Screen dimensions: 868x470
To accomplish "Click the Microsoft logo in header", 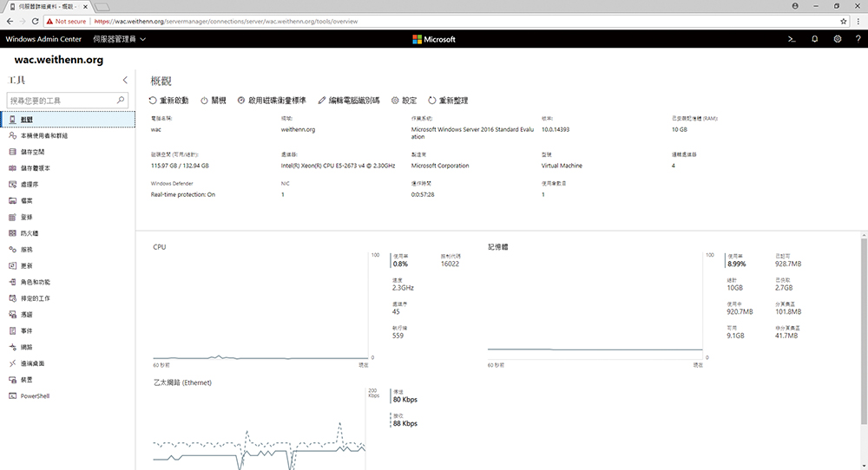I will 434,39.
